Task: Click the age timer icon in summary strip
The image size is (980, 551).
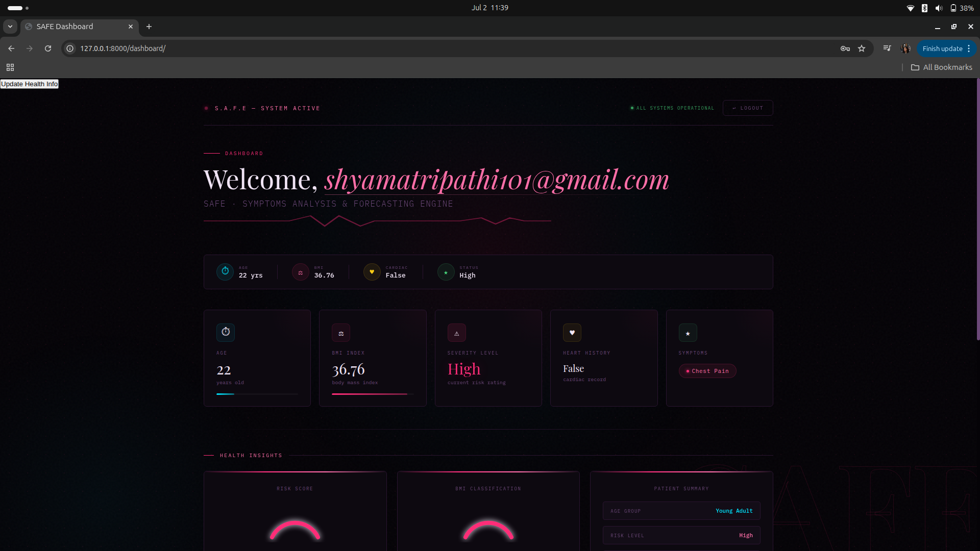Action: pos(225,271)
